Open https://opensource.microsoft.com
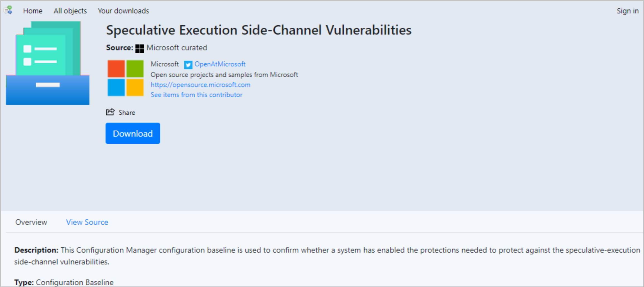This screenshot has height=287, width=644. (x=200, y=85)
